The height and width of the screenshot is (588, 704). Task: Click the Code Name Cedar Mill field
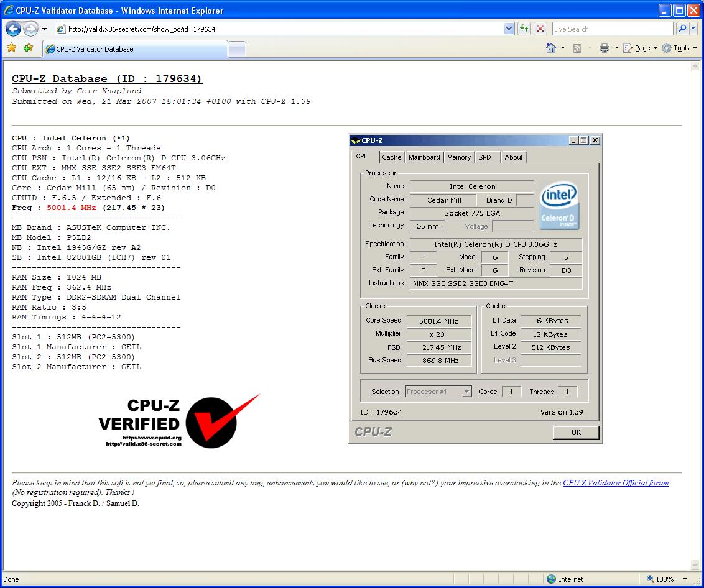click(x=443, y=200)
